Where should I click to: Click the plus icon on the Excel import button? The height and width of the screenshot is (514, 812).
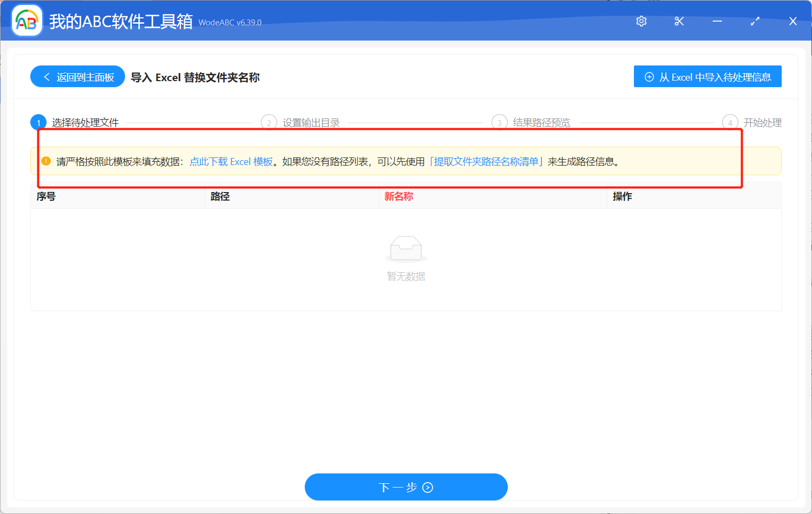(x=649, y=76)
